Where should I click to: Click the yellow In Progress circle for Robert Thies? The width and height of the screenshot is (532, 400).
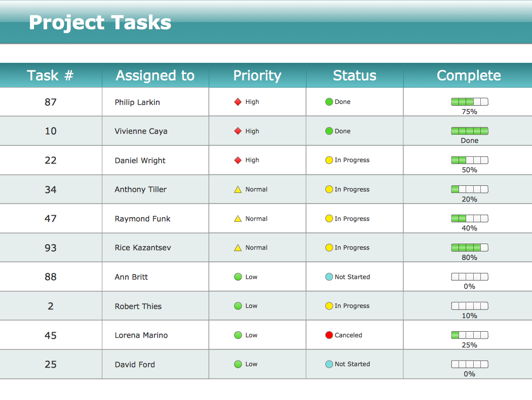click(329, 306)
